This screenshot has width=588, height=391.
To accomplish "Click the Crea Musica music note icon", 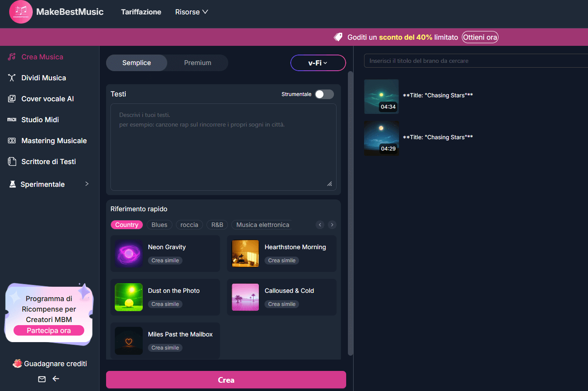I will 12,57.
